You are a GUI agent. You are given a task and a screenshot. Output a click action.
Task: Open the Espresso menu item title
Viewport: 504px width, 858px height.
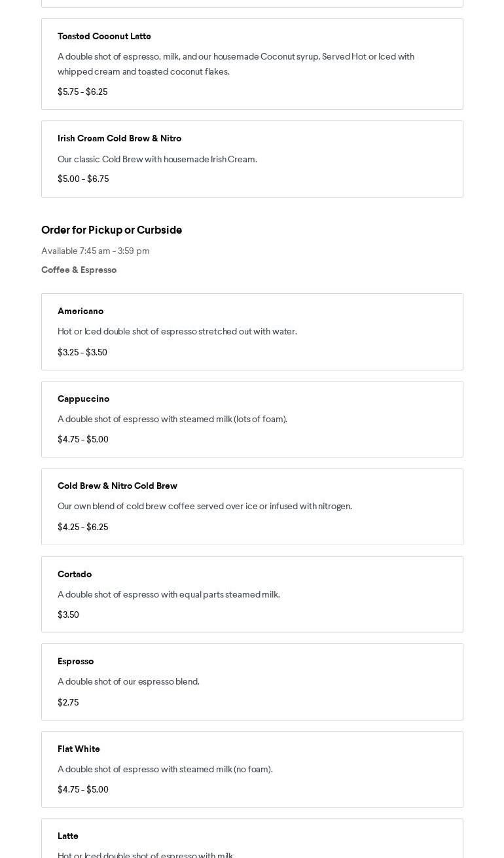point(75,661)
